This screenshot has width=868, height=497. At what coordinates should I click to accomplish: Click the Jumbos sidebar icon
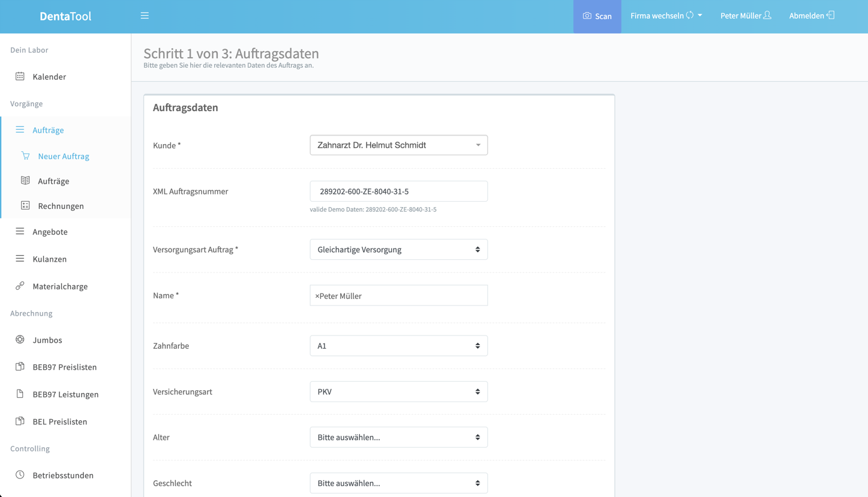20,340
